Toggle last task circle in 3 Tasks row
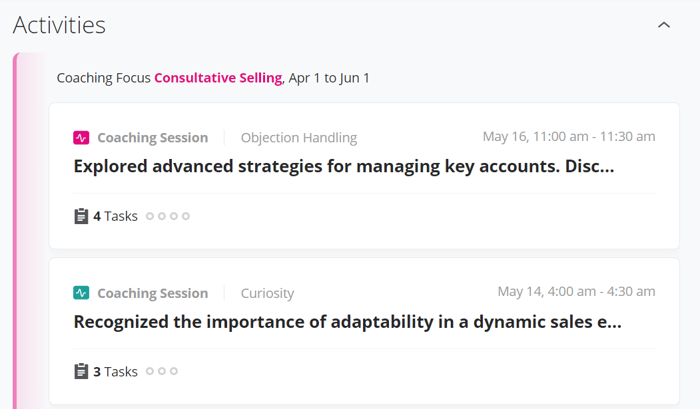This screenshot has height=409, width=700. point(174,371)
